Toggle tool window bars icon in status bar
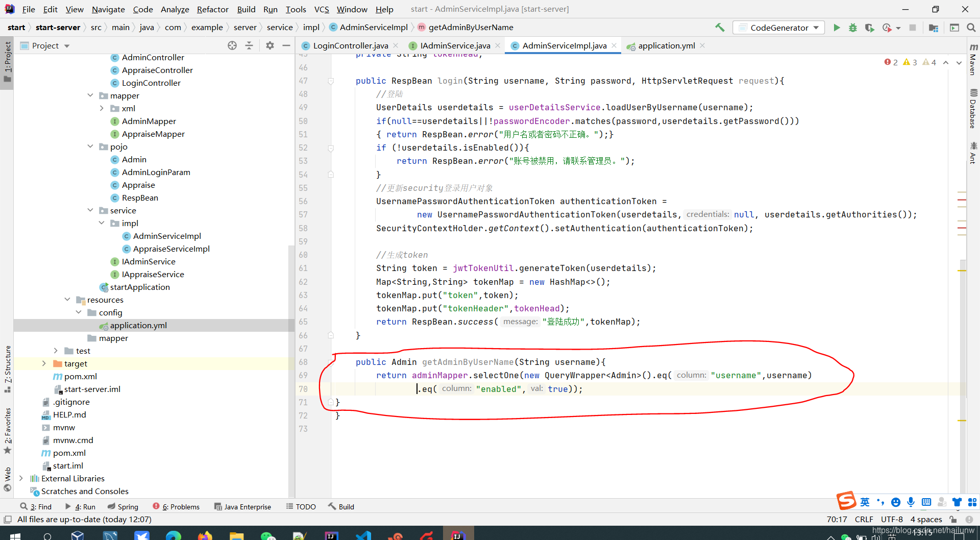Screen dimensions: 980x540 click(8, 519)
